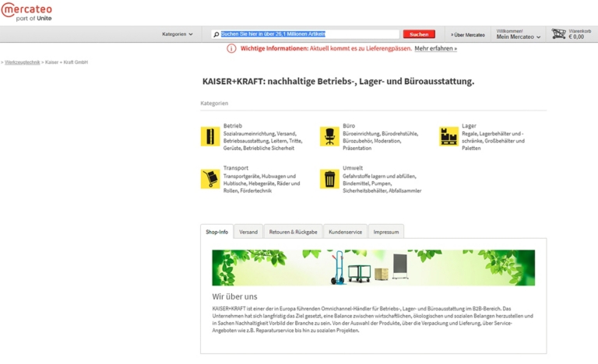Open the Lager pallet icon
The height and width of the screenshot is (364, 598).
click(448, 136)
